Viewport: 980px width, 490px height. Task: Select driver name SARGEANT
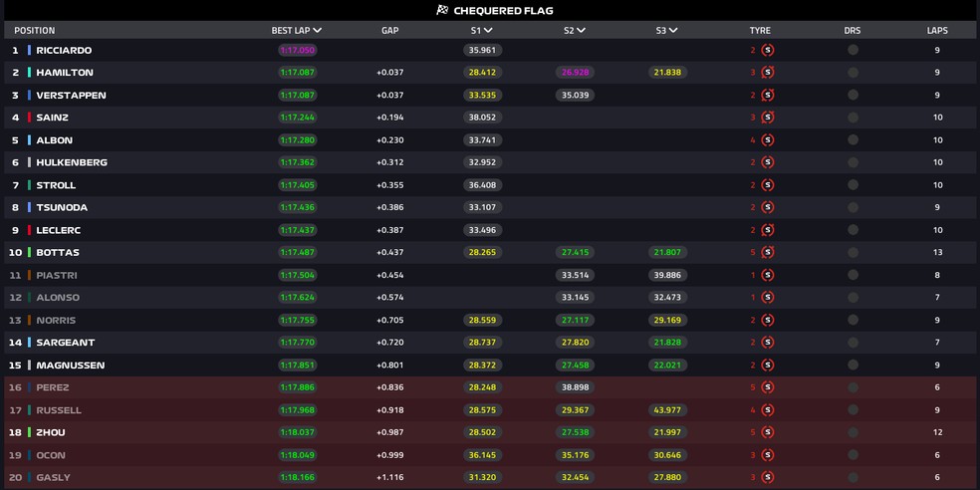(65, 343)
